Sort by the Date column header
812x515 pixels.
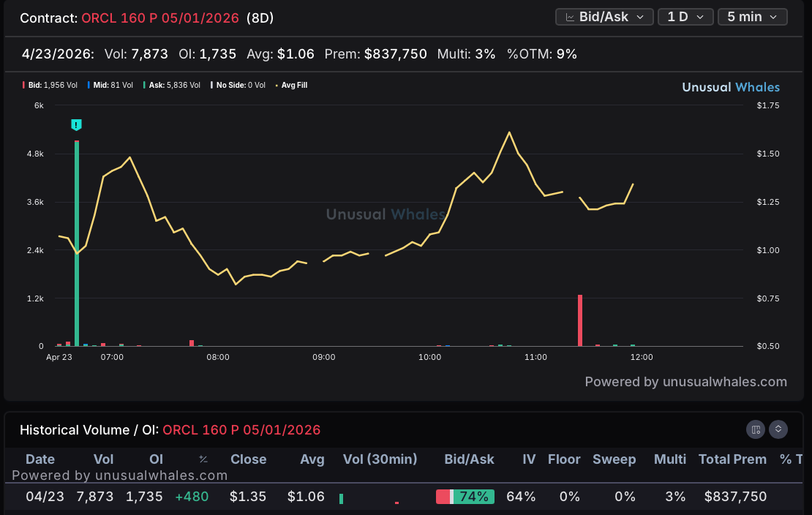(40, 459)
